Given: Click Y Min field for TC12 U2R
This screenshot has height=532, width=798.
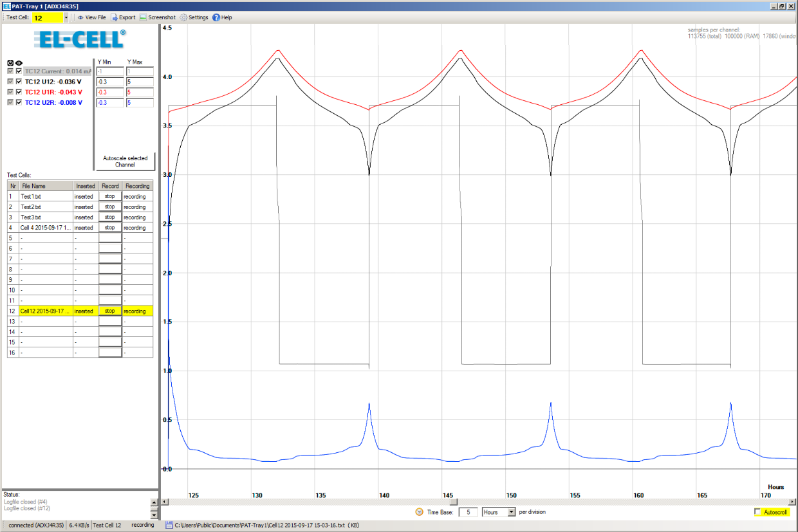Looking at the screenshot, I should tap(109, 103).
